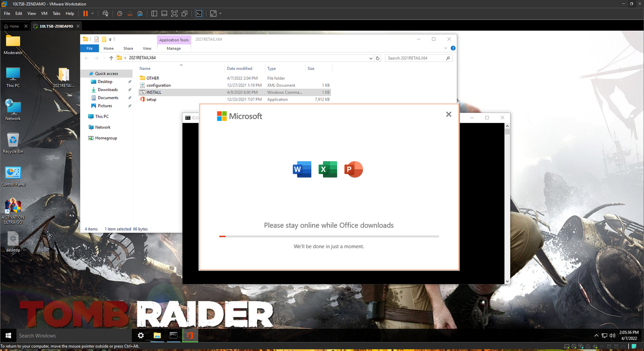Open the VM menu
Viewport: 644px width, 351px height.
coord(44,14)
